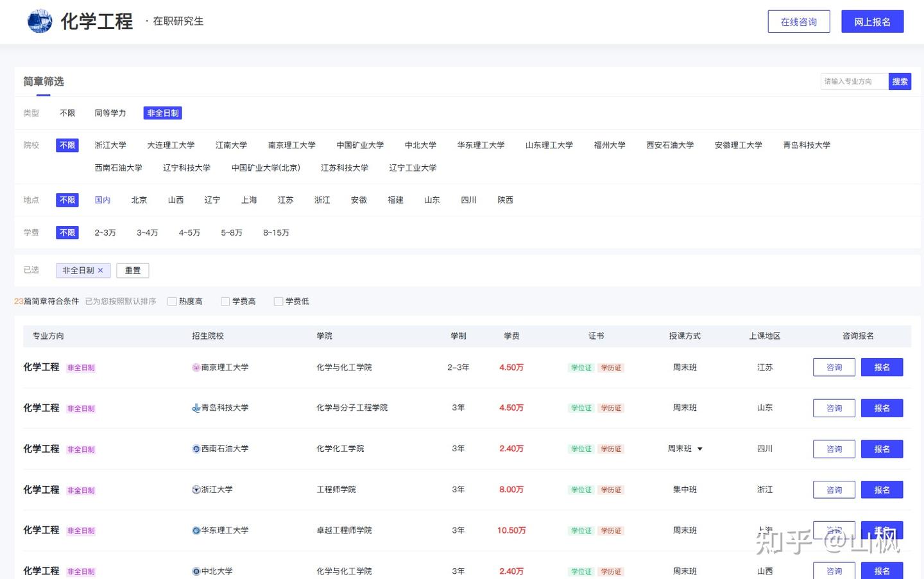Click the 青岛科技大学 school emblem icon

coord(196,408)
